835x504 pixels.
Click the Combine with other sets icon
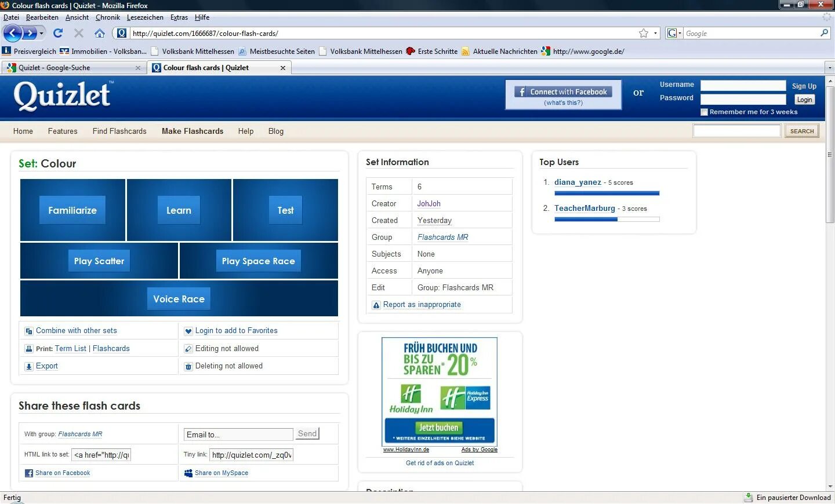pyautogui.click(x=29, y=331)
